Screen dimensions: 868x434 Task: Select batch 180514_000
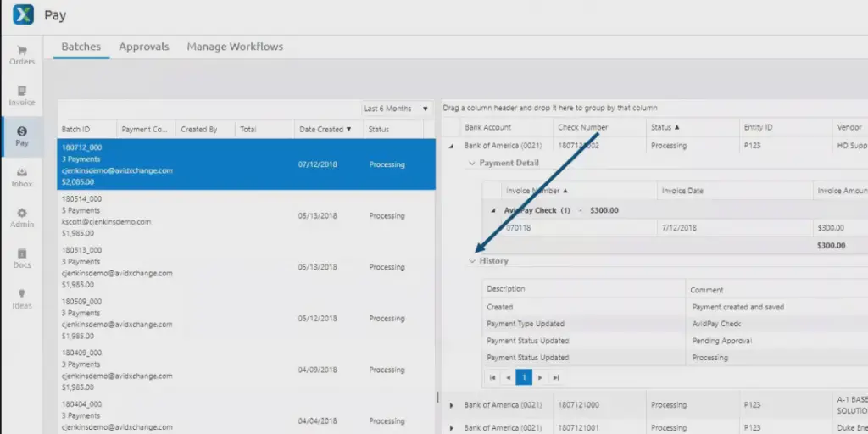[247, 216]
